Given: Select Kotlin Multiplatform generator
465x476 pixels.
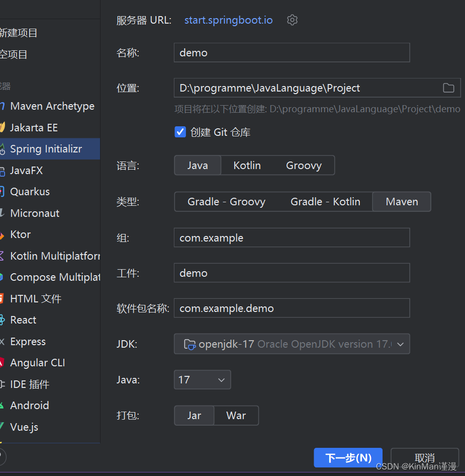Looking at the screenshot, I should [50, 256].
